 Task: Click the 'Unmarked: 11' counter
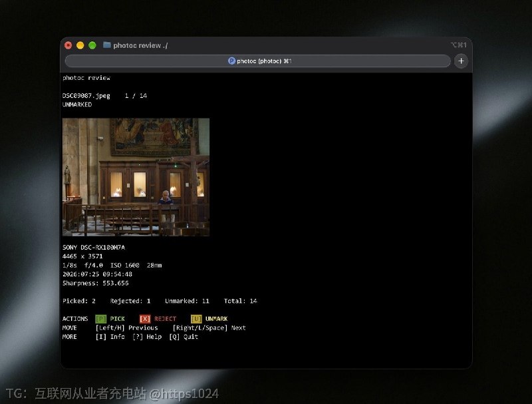[187, 301]
